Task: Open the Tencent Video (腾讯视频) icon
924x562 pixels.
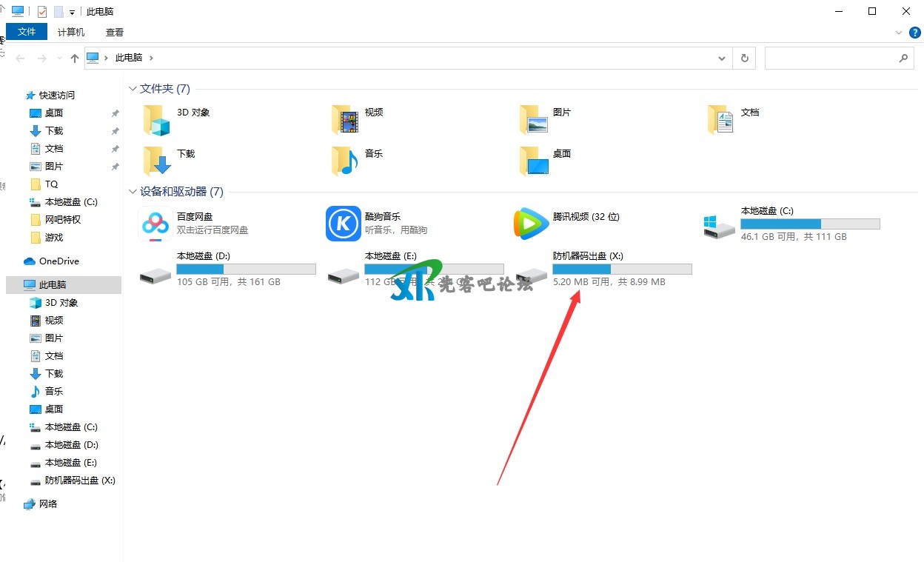Action: tap(532, 224)
